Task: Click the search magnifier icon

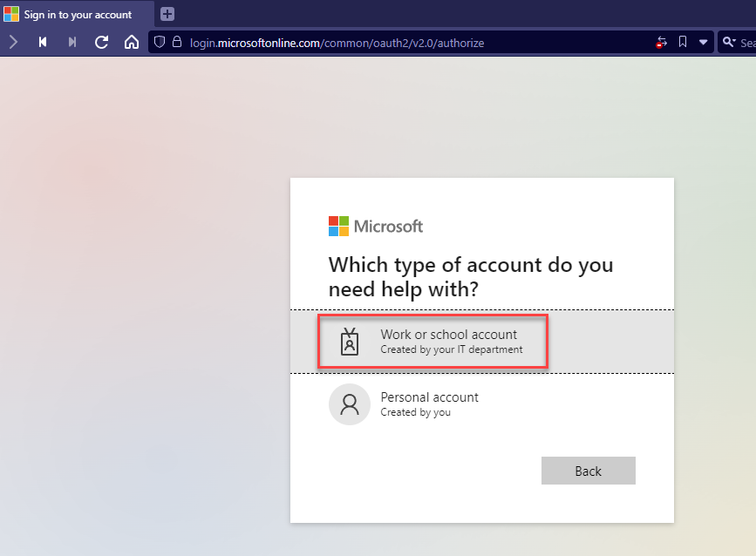Action: click(x=728, y=43)
